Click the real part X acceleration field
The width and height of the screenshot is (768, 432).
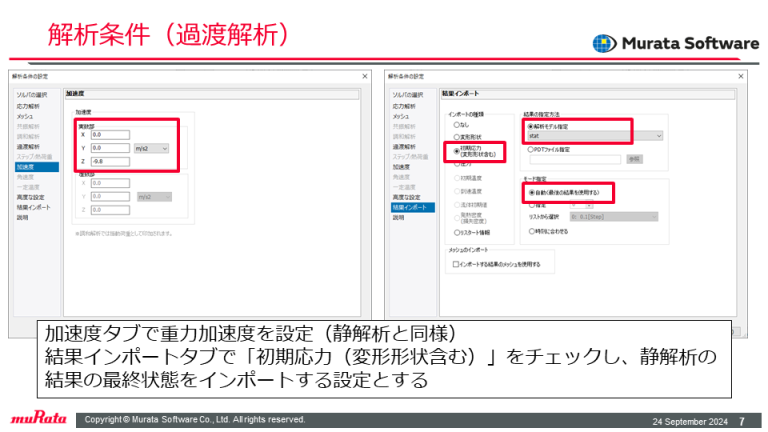click(x=110, y=134)
